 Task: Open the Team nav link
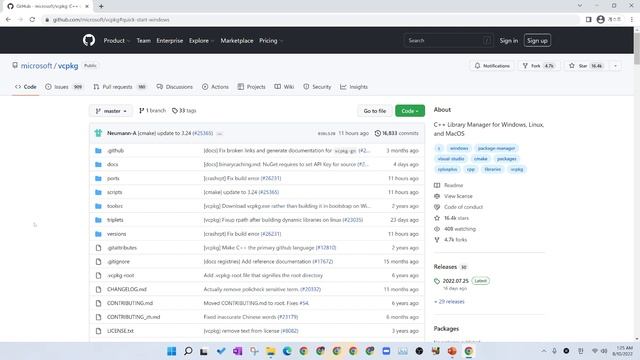pyautogui.click(x=143, y=40)
